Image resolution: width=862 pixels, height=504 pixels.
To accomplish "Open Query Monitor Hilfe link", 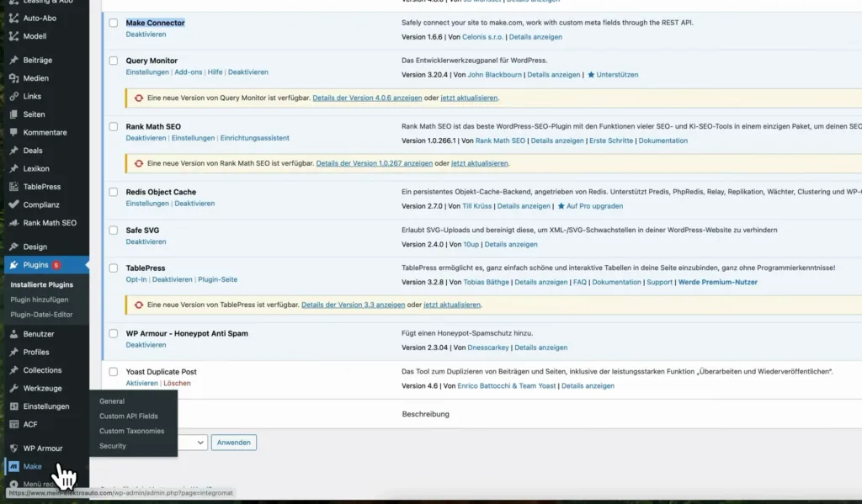I will [215, 72].
